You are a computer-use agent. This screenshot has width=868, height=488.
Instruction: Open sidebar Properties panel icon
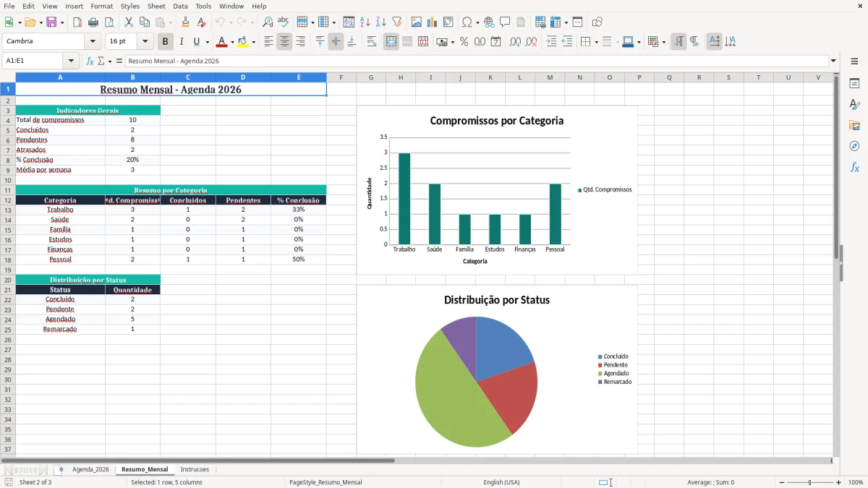(854, 84)
